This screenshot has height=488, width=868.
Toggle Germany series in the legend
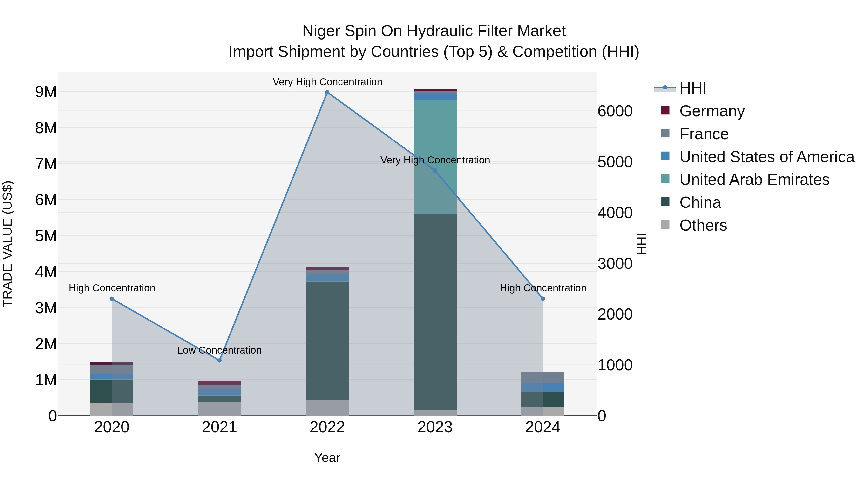tap(703, 111)
